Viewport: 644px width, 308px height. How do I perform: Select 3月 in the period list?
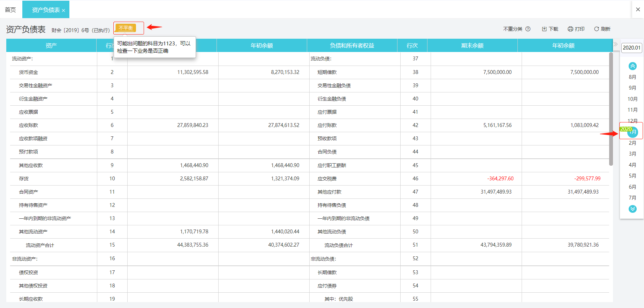[632, 154]
